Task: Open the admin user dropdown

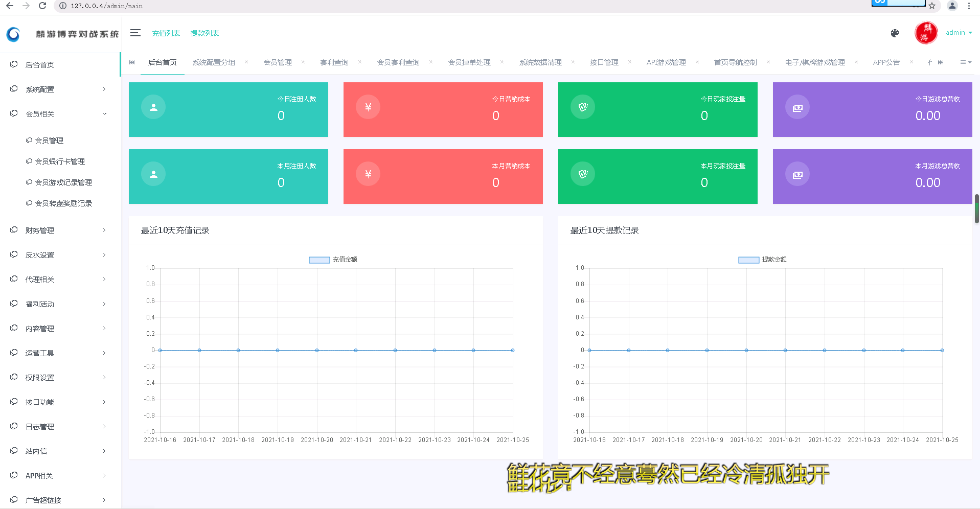Action: pyautogui.click(x=959, y=33)
